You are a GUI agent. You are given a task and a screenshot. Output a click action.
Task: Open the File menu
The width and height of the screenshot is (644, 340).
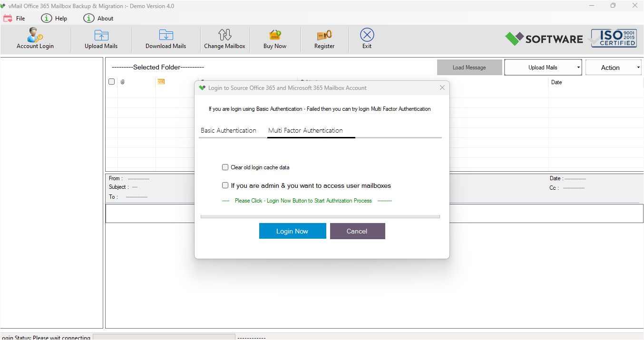coord(20,19)
